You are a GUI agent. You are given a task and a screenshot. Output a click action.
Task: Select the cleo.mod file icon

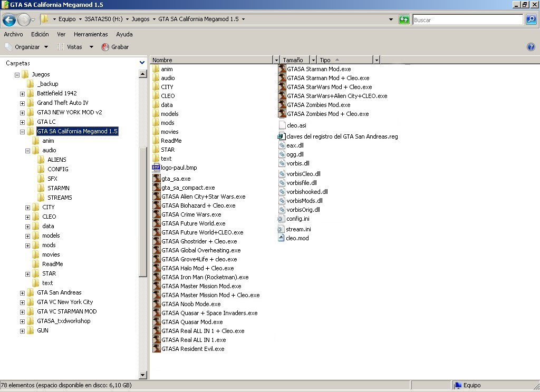[x=281, y=238]
